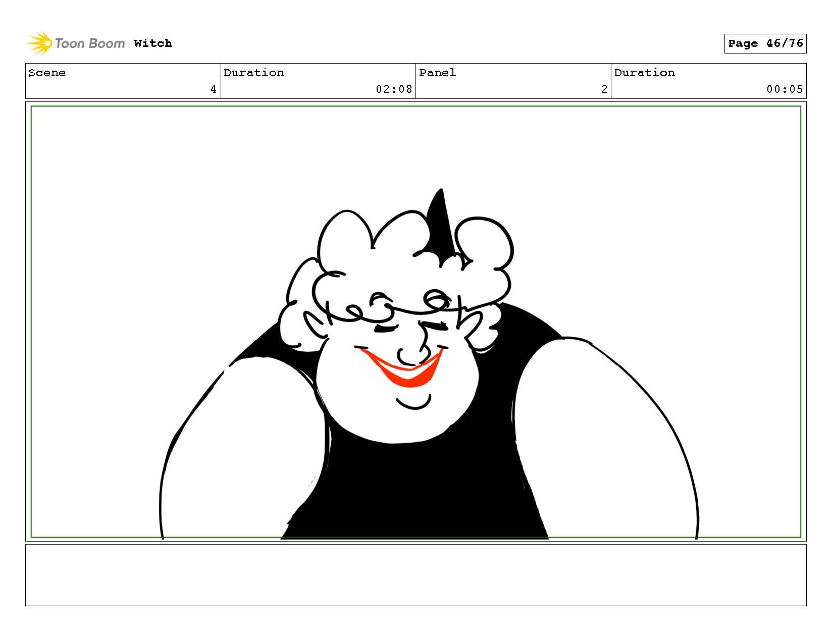This screenshot has height=644, width=832.
Task: Click the panel number value '2'
Action: [x=604, y=89]
